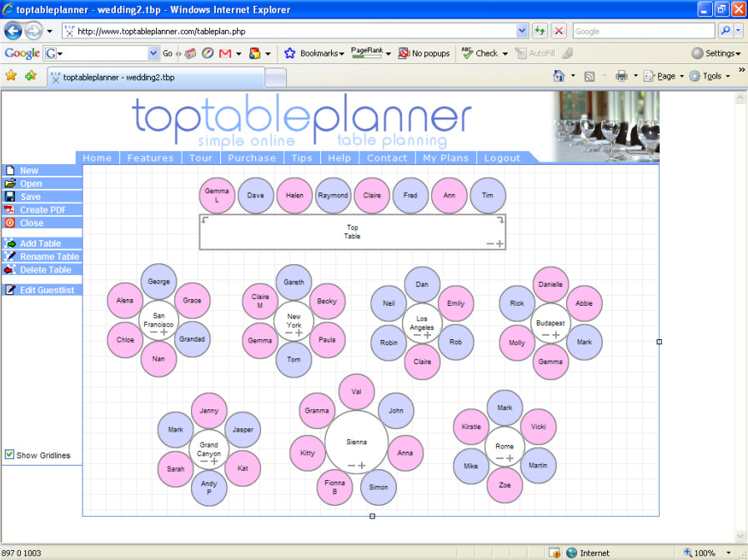
Task: Click plus on Sienna table
Action: tap(362, 465)
